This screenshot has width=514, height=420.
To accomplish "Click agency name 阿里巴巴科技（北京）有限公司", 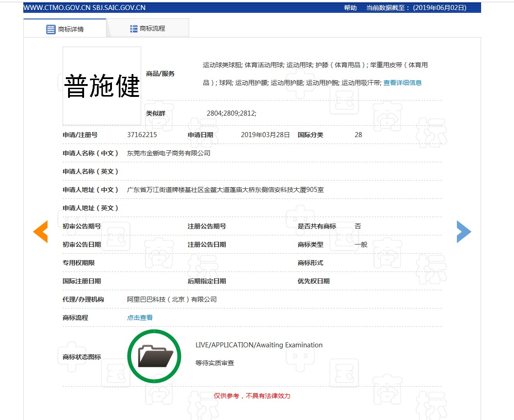I will pyautogui.click(x=172, y=299).
